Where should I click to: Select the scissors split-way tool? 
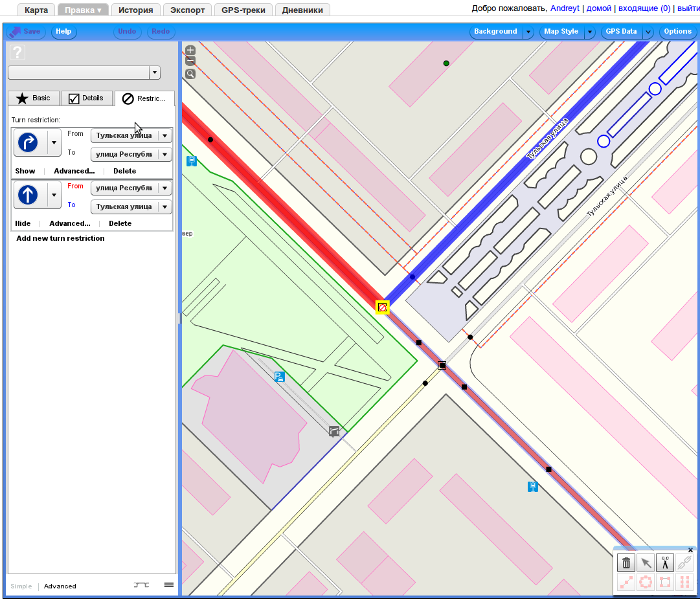click(665, 563)
